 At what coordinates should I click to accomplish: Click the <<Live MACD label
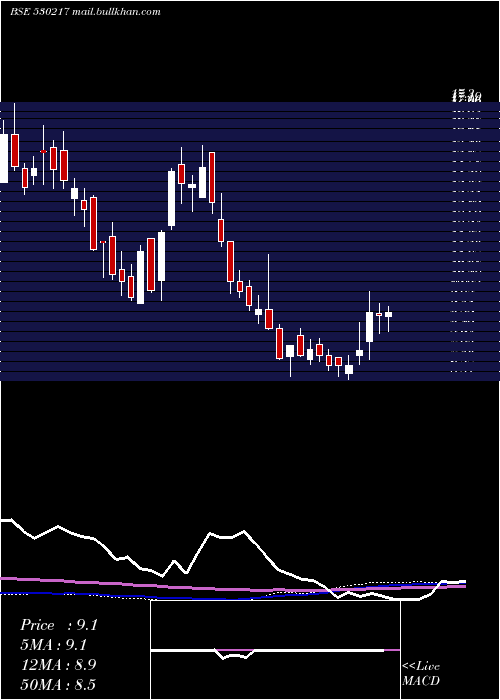pos(421,673)
